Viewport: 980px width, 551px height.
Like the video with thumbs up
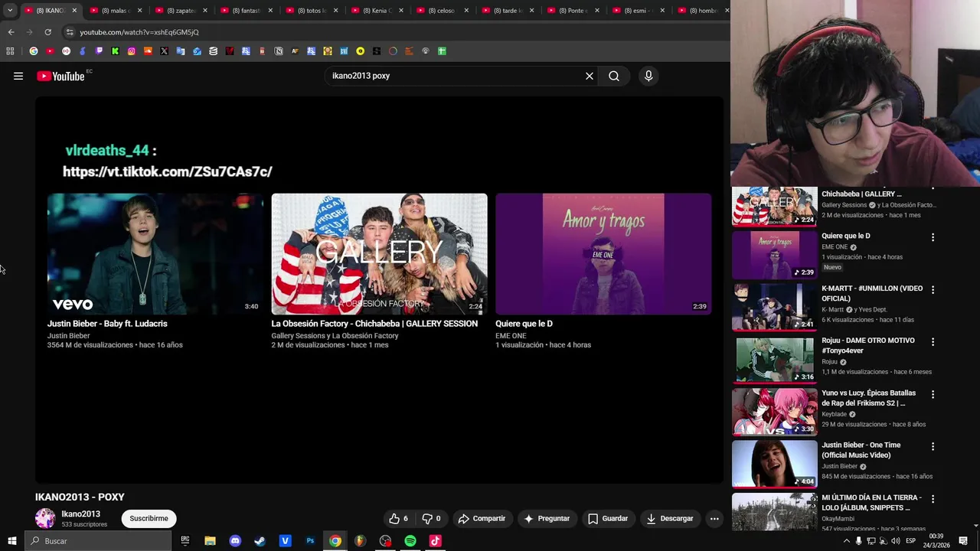(398, 518)
